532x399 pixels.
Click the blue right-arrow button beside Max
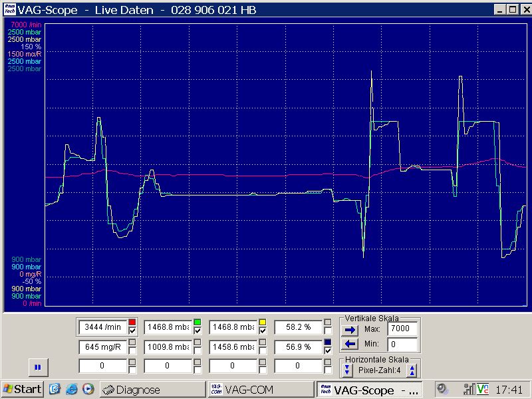[350, 329]
